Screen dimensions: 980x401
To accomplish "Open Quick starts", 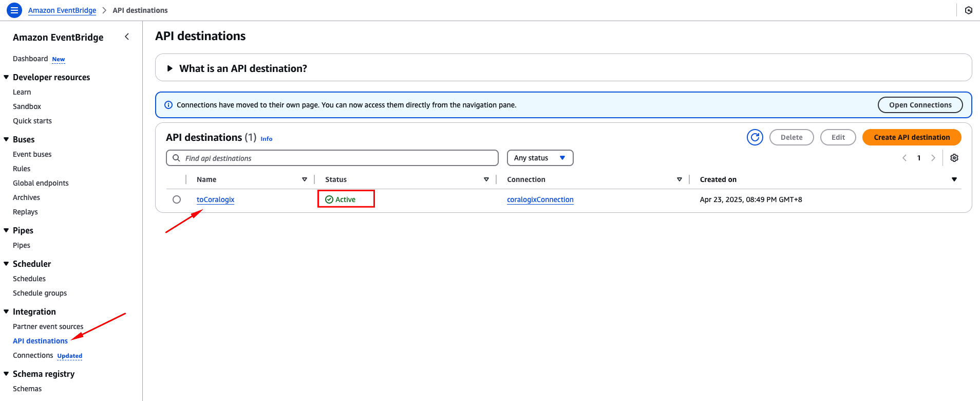I will 32,121.
